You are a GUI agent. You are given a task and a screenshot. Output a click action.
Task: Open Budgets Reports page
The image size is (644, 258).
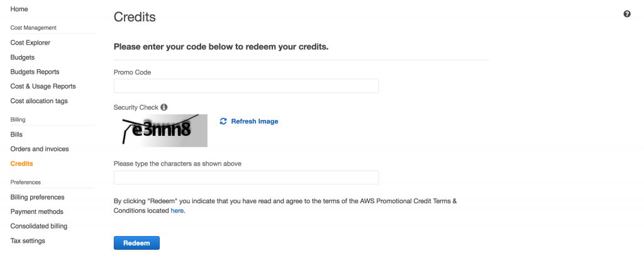coord(35,72)
